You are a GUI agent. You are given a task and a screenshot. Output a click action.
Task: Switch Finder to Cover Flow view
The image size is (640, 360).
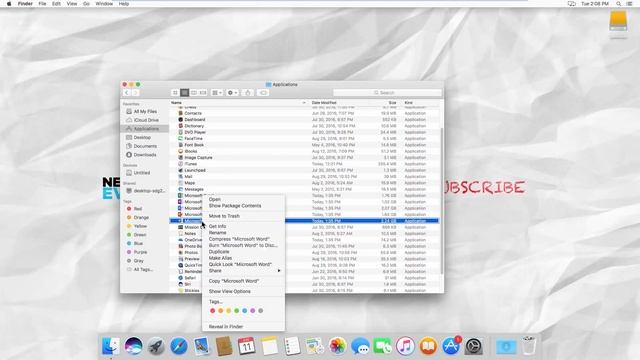203,93
